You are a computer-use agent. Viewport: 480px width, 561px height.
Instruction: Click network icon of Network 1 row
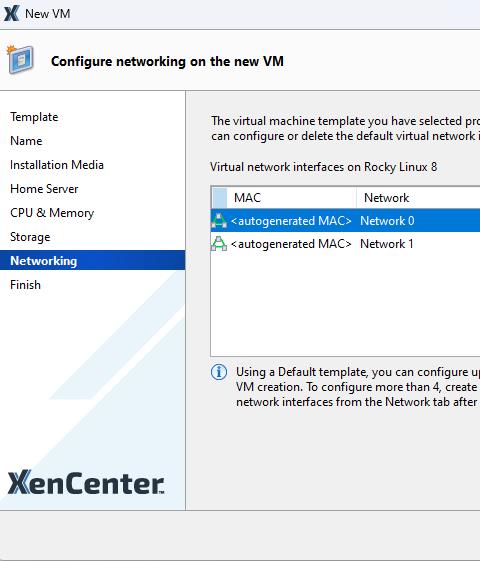coord(219,244)
